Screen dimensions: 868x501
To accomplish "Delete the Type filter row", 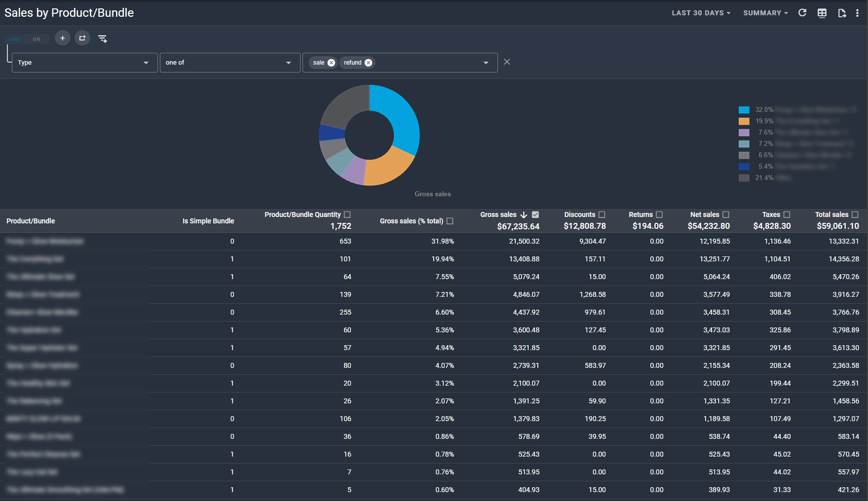I will [x=507, y=62].
